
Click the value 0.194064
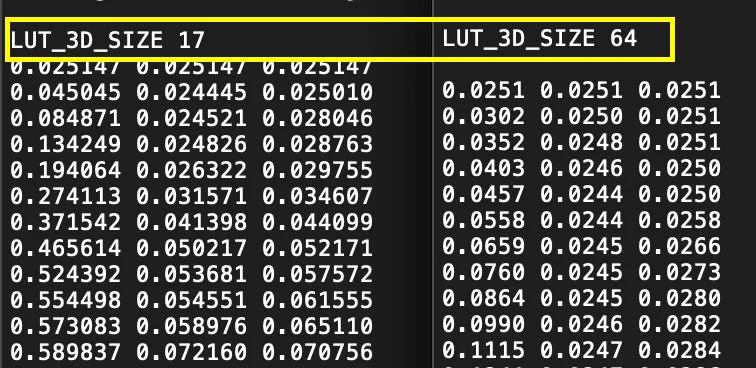[66, 170]
